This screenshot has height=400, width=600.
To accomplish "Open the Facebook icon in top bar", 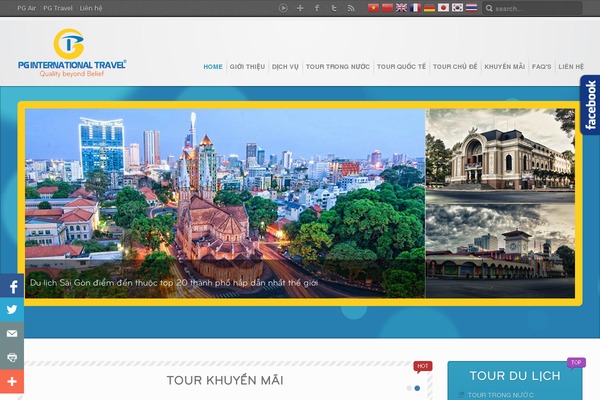I will click(317, 8).
